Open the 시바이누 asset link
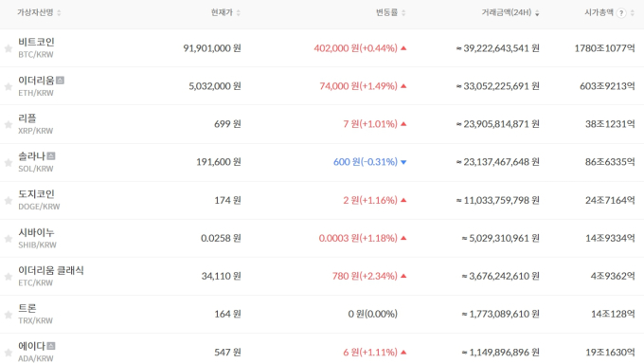The image size is (644, 363). pyautogui.click(x=36, y=232)
